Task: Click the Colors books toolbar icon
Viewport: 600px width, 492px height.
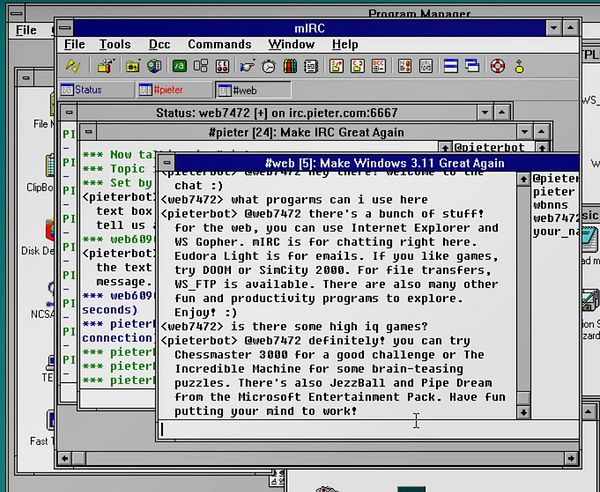Action: coord(290,67)
